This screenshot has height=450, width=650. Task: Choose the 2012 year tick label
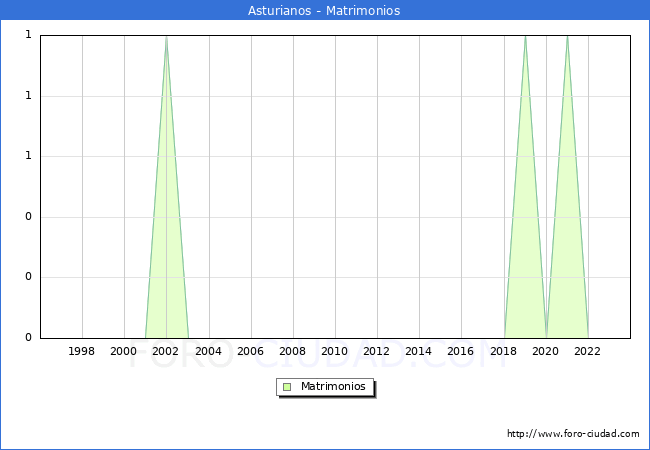click(376, 351)
